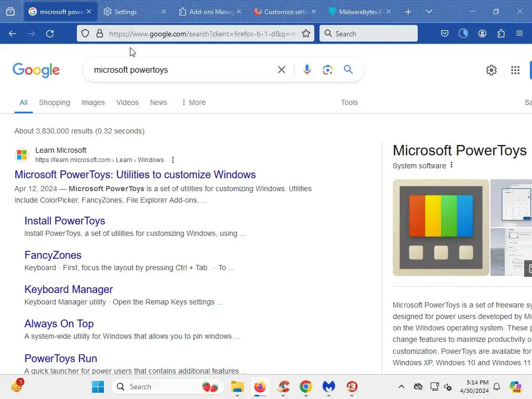
Task: Start Google voice search
Action: pos(307,70)
